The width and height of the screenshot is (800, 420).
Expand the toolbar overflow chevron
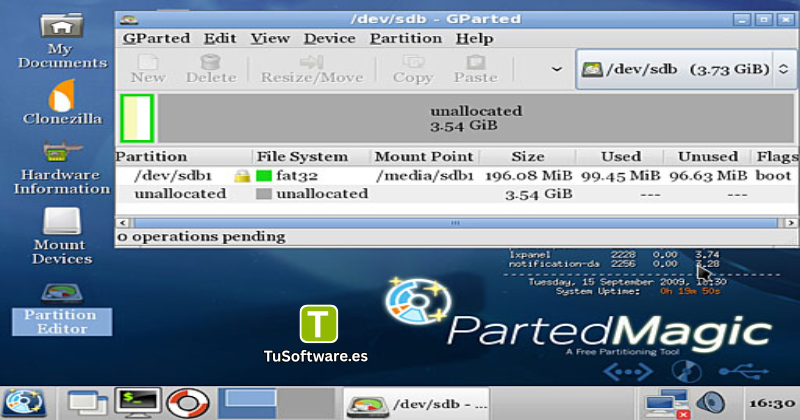pos(557,69)
